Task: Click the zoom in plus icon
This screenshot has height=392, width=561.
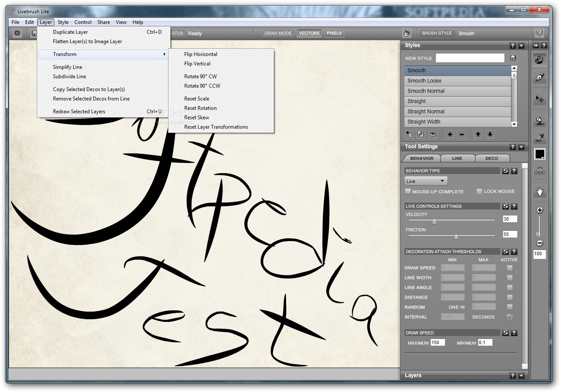Action: (x=540, y=210)
